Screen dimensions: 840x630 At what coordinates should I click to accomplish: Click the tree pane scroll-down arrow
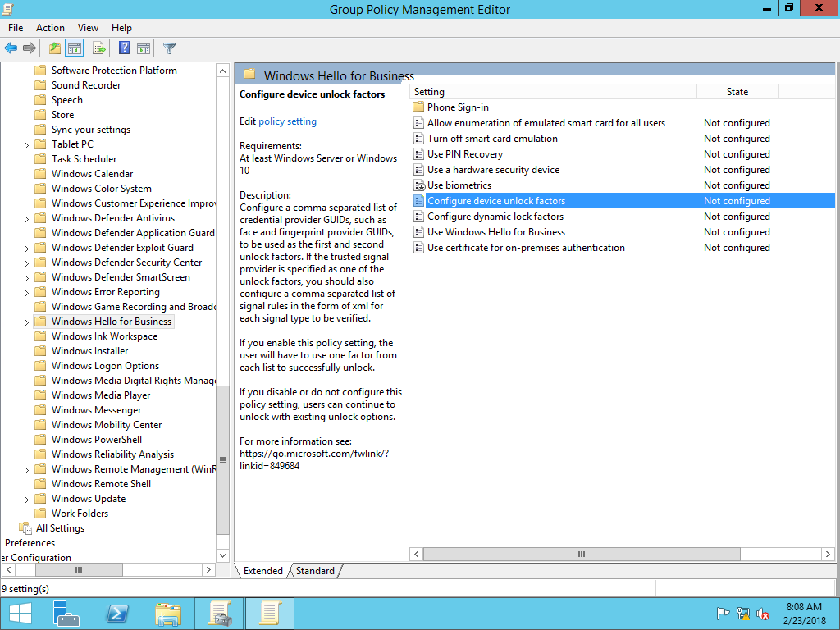(223, 555)
